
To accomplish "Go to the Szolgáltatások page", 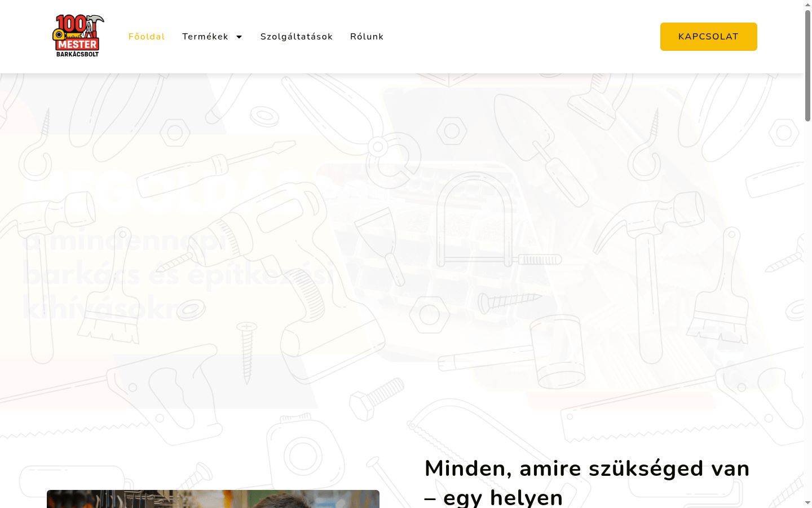I will pyautogui.click(x=297, y=37).
